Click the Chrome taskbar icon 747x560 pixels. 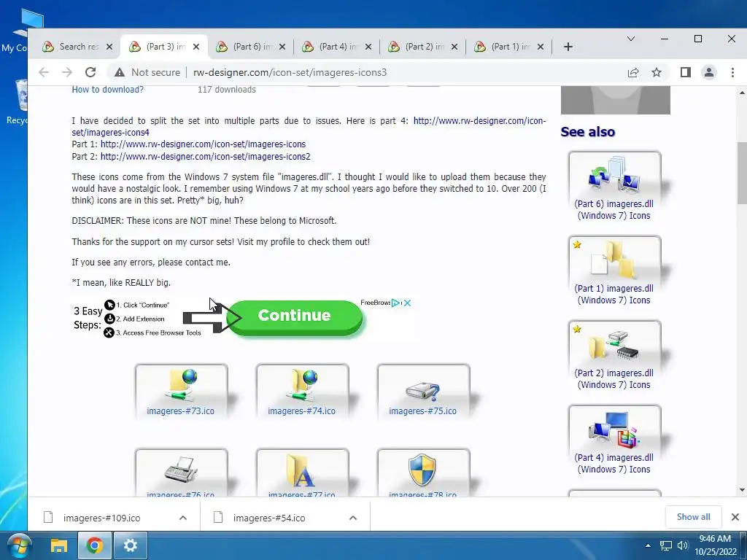(x=94, y=545)
